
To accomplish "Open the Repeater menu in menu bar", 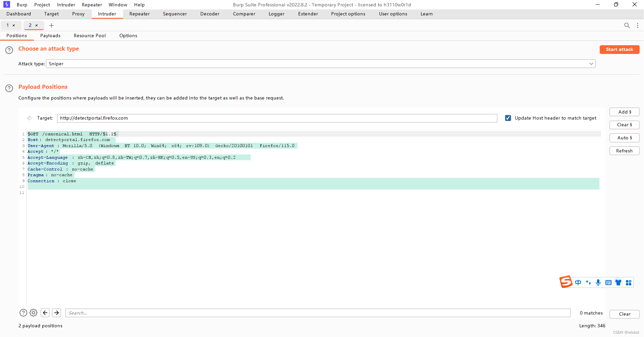I will (92, 5).
